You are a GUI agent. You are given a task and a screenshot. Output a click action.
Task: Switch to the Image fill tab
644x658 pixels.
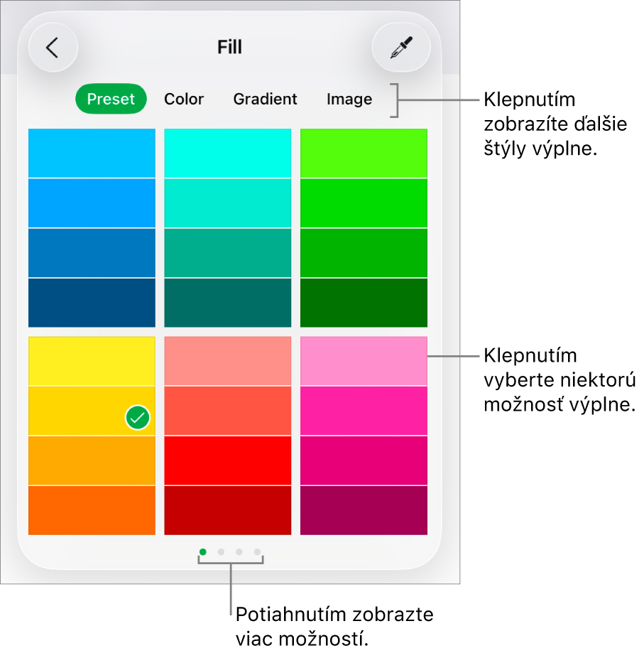349,99
